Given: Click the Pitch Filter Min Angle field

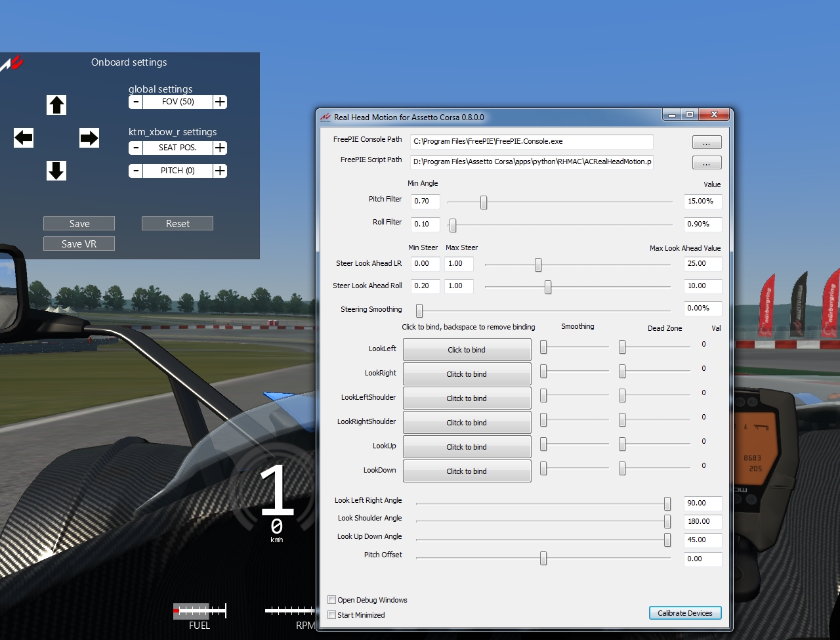Looking at the screenshot, I should (x=425, y=202).
